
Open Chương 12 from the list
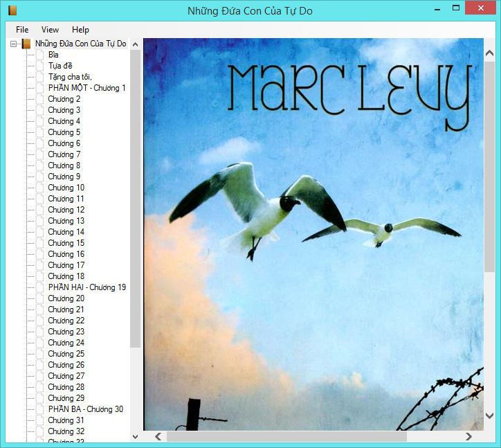66,210
